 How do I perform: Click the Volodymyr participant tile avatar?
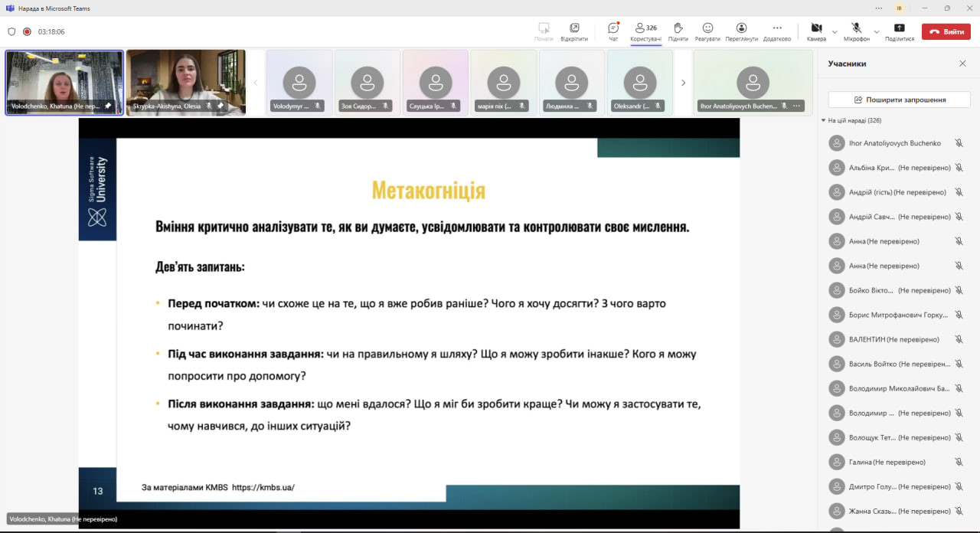[x=299, y=82]
